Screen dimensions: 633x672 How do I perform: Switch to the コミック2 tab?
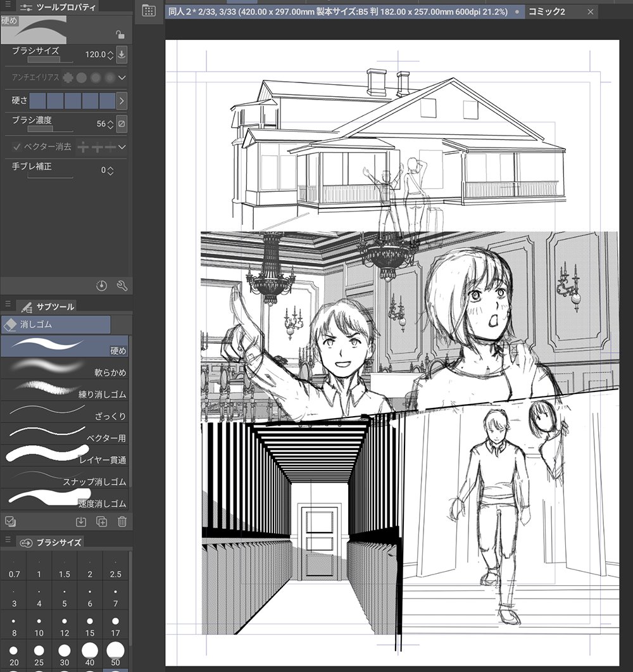tap(547, 11)
